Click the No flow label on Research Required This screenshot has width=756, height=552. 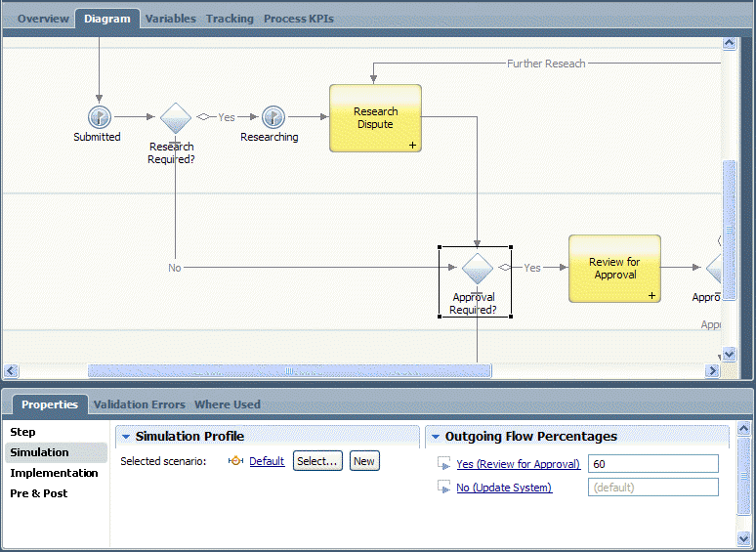175,268
